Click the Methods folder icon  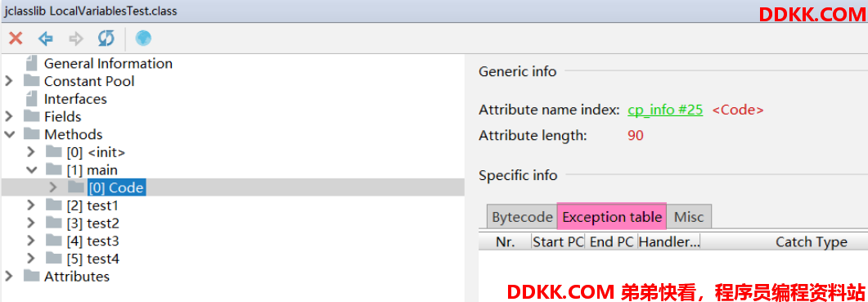tap(31, 134)
